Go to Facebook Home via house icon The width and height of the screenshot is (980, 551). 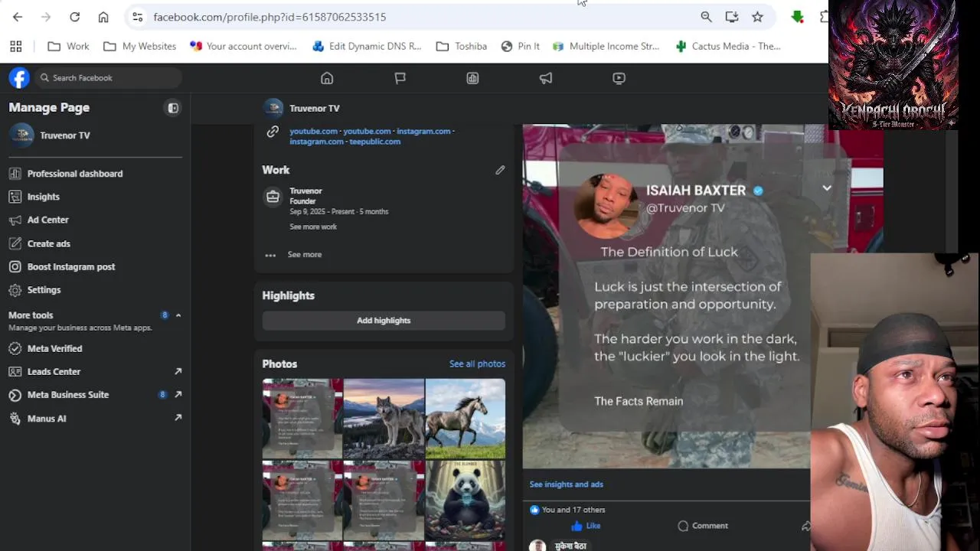click(327, 78)
